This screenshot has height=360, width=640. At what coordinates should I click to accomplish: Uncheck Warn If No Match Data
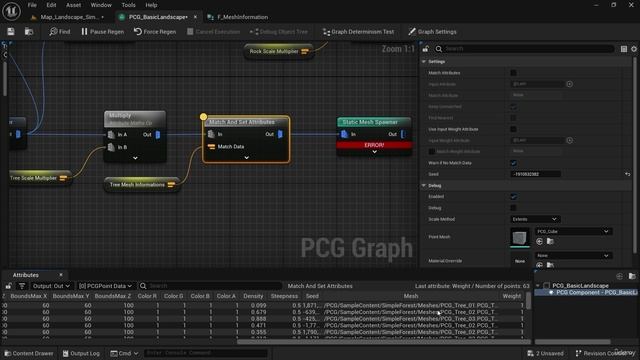pos(513,163)
